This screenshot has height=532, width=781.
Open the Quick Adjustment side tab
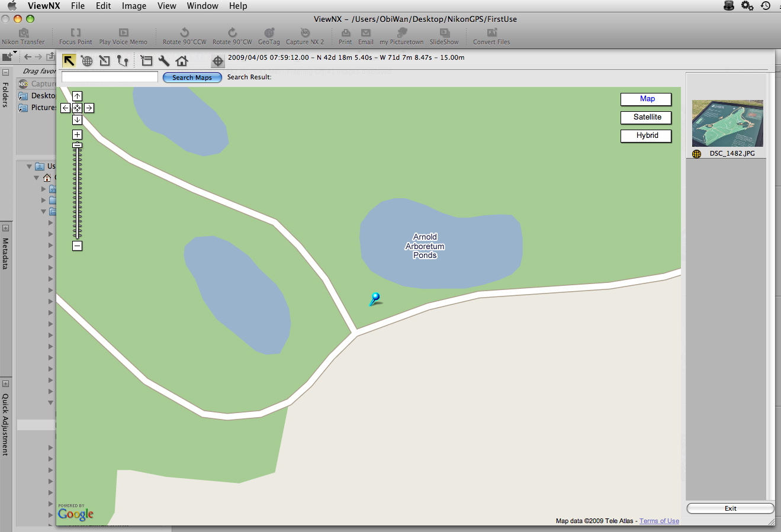5,424
